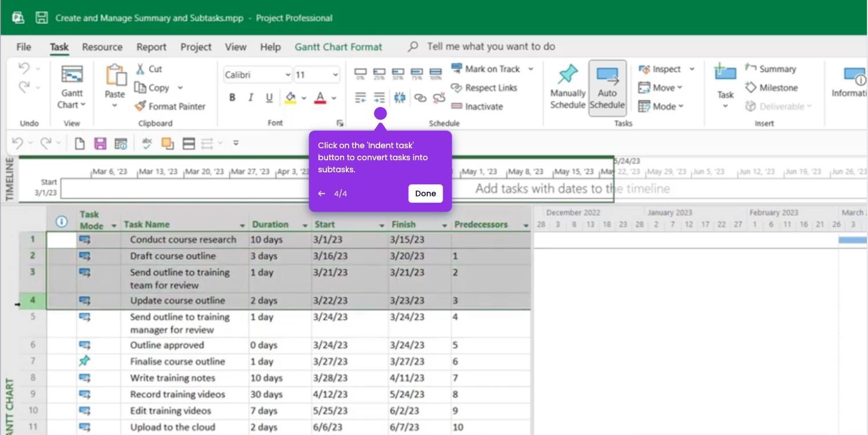Run spell check from quick access toolbar
Screen dimensions: 868x435
click(147, 144)
